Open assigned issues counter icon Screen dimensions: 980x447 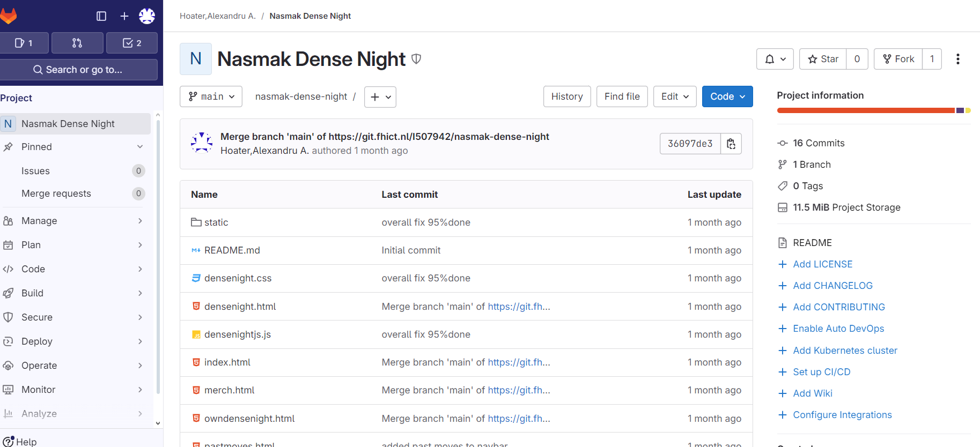point(24,43)
